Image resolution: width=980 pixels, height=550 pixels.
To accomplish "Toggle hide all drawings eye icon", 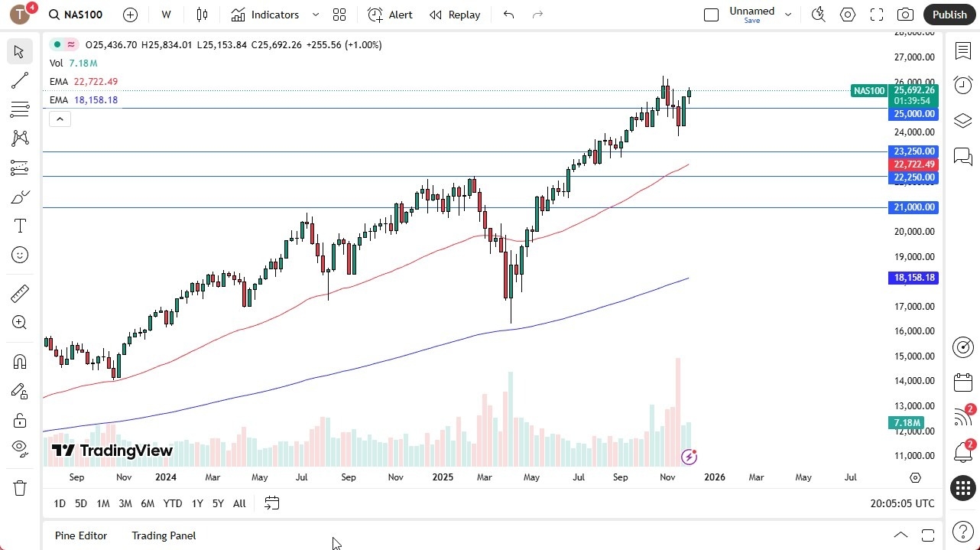I will tap(20, 448).
